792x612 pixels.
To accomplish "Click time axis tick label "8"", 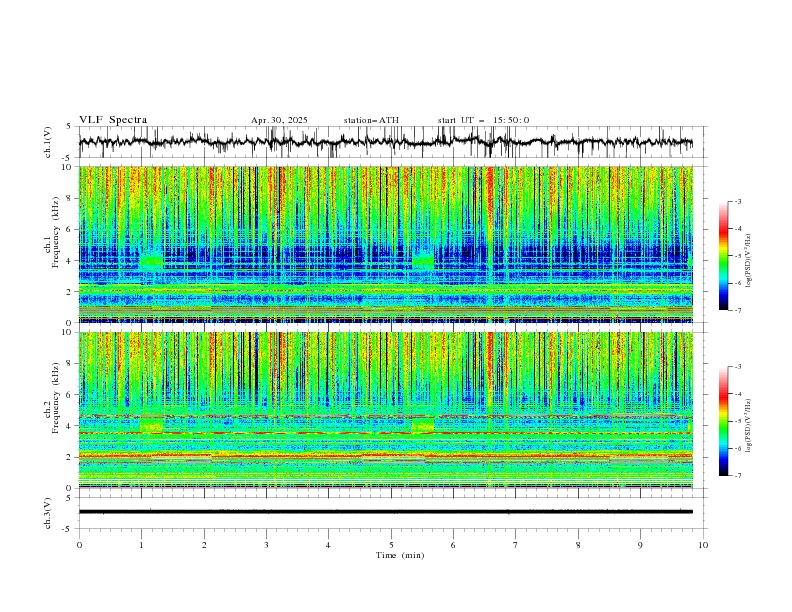I will pyautogui.click(x=578, y=545).
